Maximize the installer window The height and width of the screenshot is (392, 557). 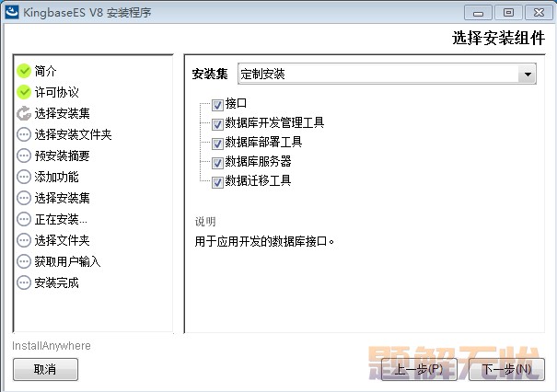click(508, 13)
